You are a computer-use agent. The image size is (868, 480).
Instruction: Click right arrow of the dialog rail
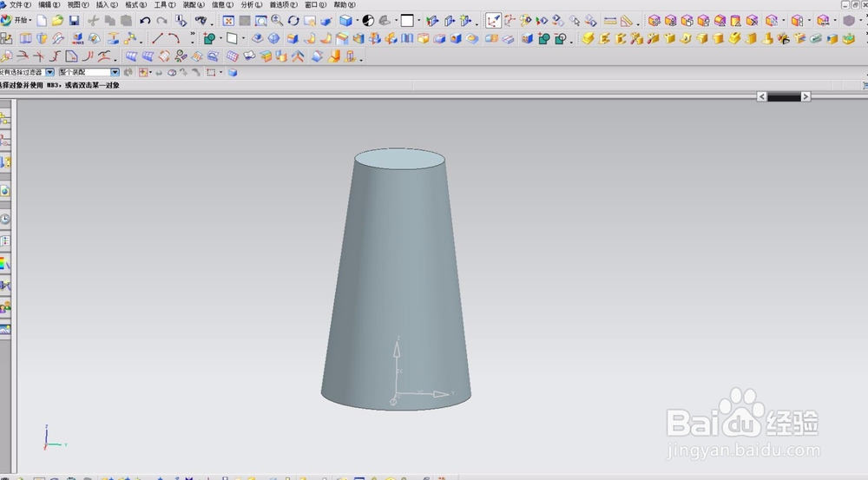pos(806,97)
